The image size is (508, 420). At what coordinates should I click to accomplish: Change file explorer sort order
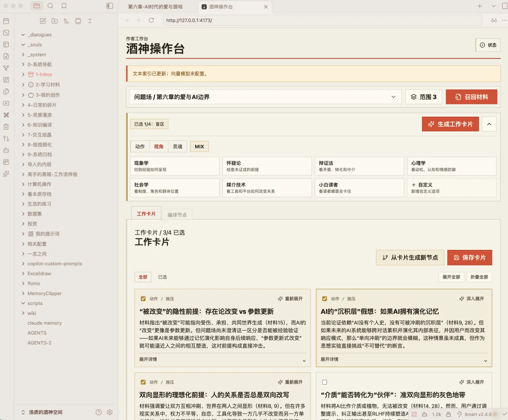coord(66,21)
